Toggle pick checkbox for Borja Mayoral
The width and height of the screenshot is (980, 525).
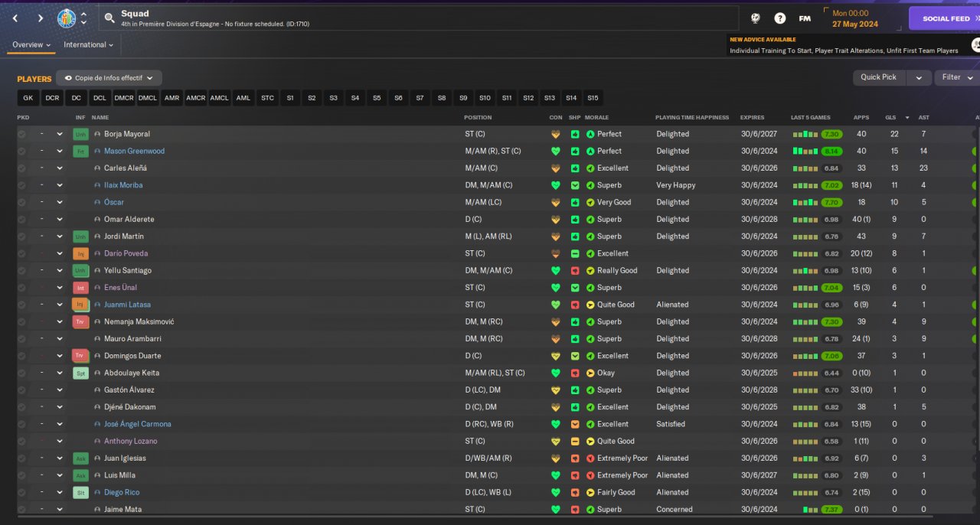tap(21, 134)
